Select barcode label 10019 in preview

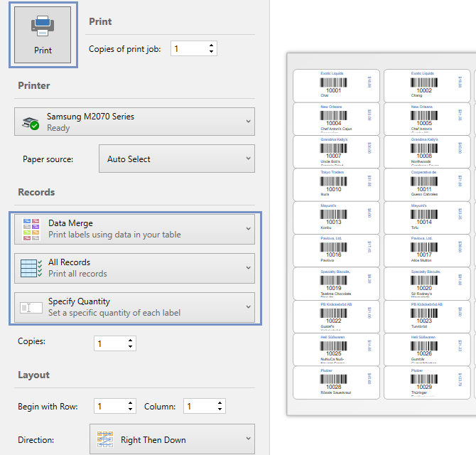coord(336,284)
